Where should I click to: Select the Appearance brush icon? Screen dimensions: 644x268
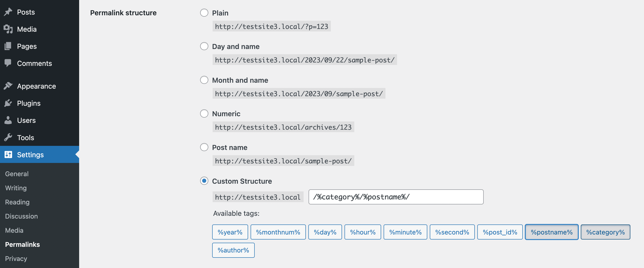click(8, 86)
